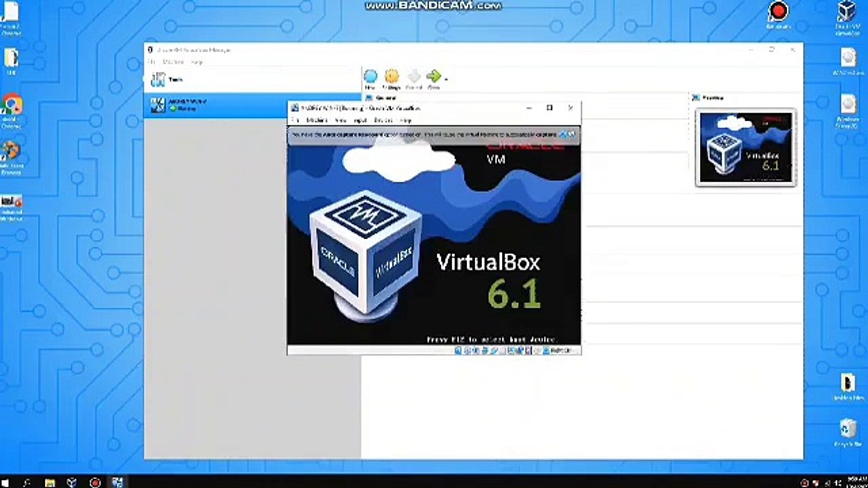Open the Help menu of the VM window
This screenshot has width=868, height=488.
tap(406, 120)
